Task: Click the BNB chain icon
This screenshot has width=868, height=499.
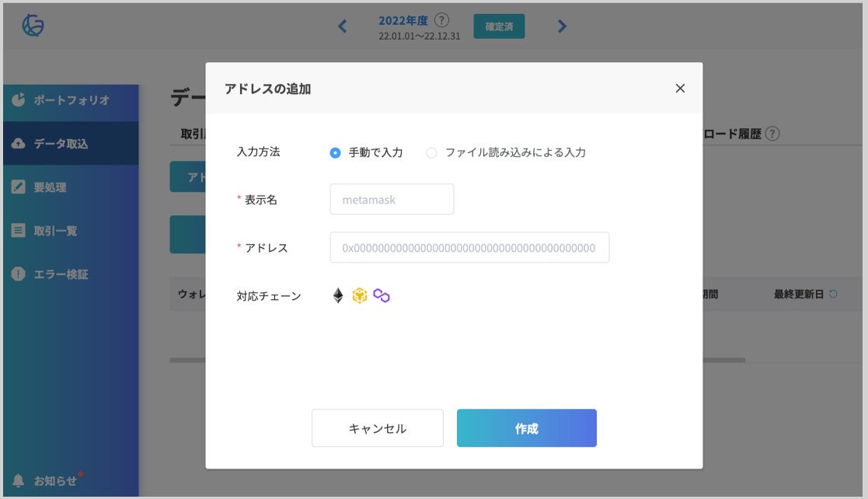Action: [x=359, y=295]
